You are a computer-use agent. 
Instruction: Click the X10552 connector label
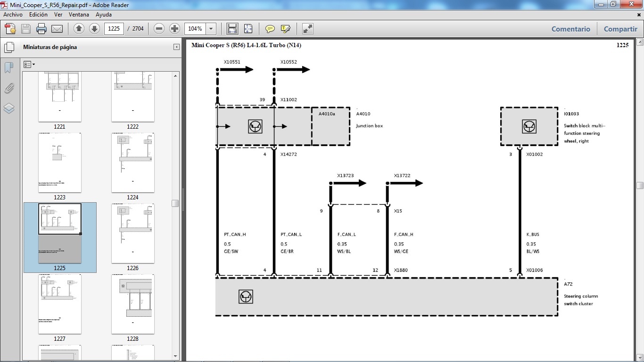click(289, 62)
